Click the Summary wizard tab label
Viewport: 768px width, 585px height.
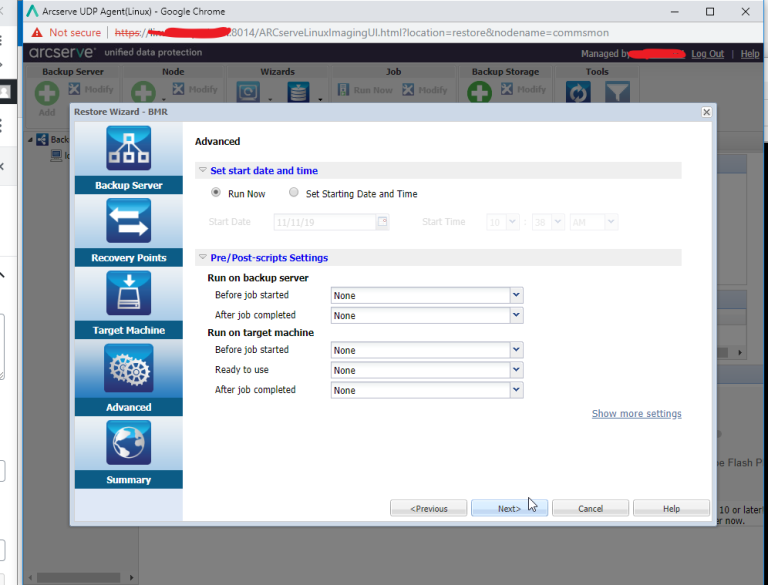[x=128, y=480]
